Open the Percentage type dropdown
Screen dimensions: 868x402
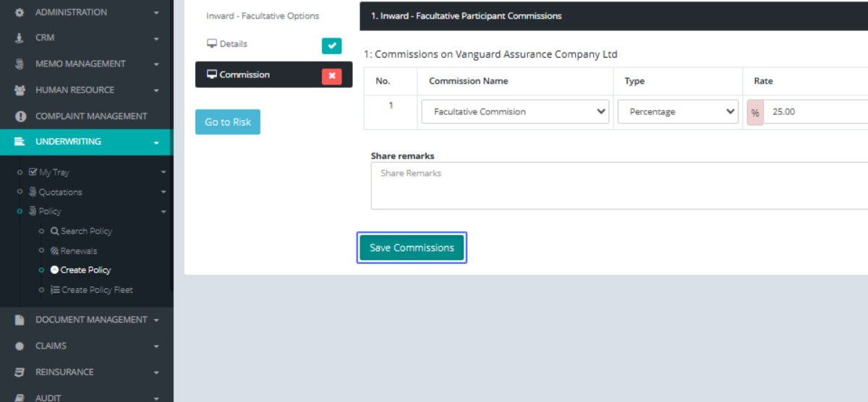click(677, 112)
